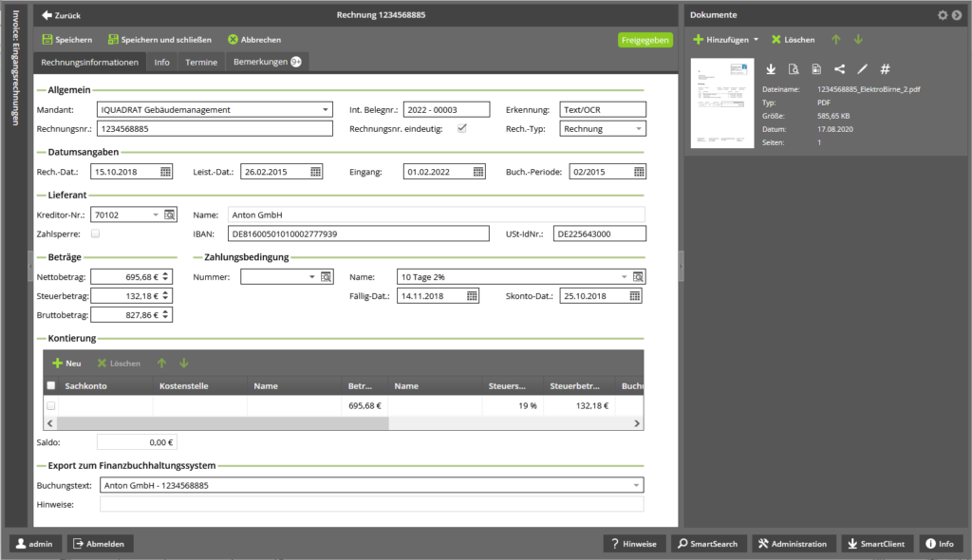Open calendar for Leist.-Dat. field
This screenshot has width=972, height=560.
(315, 172)
